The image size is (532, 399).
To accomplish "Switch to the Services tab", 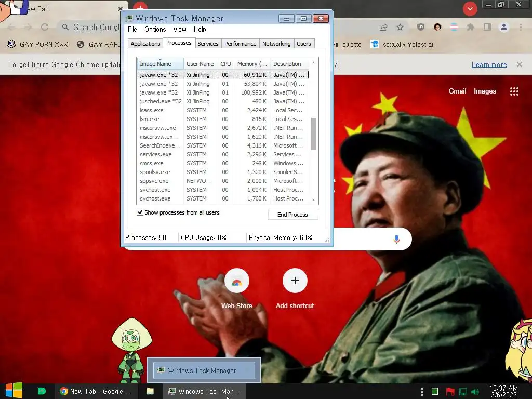I will coord(208,44).
